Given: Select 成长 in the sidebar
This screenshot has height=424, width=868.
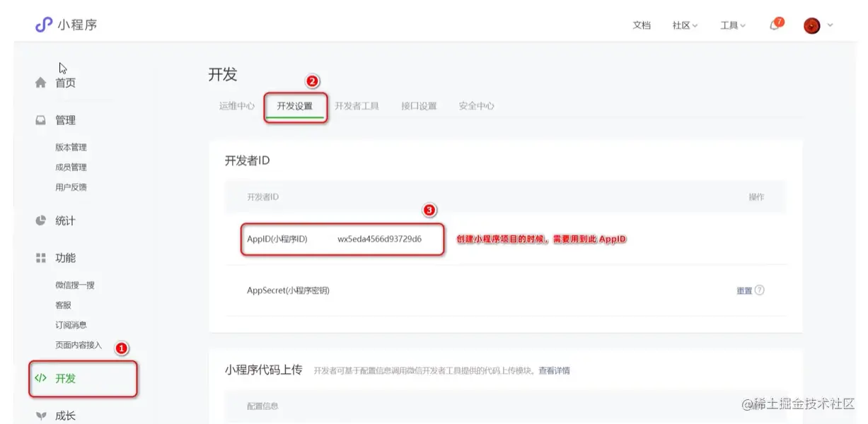Looking at the screenshot, I should pos(66,416).
